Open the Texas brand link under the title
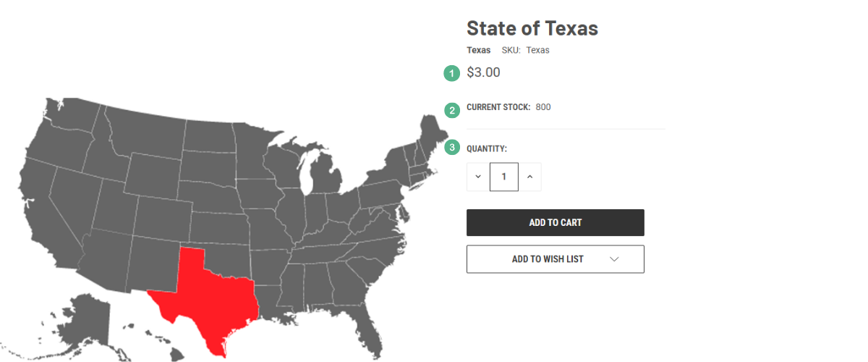This screenshot has height=362, width=868. tap(479, 51)
